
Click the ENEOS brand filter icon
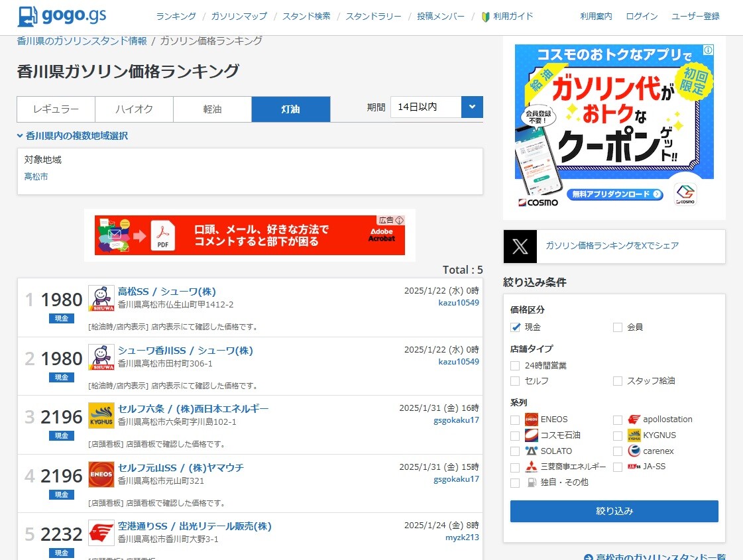[532, 420]
